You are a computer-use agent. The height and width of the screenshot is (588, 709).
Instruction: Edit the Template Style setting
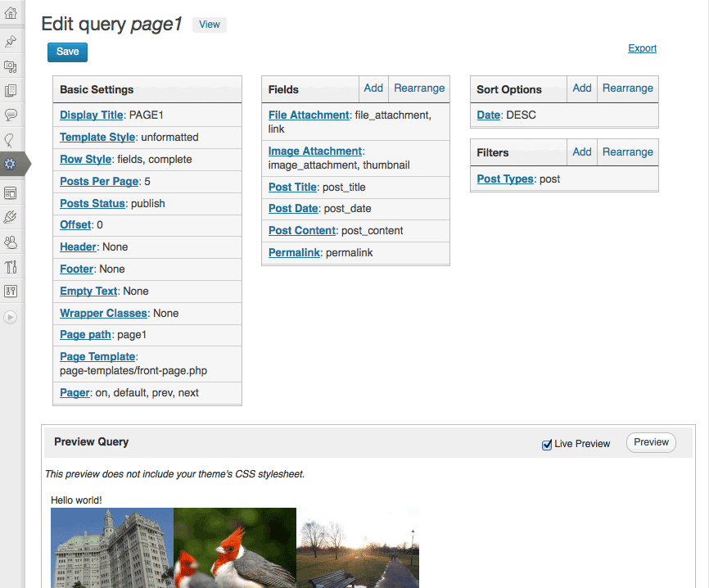[97, 137]
